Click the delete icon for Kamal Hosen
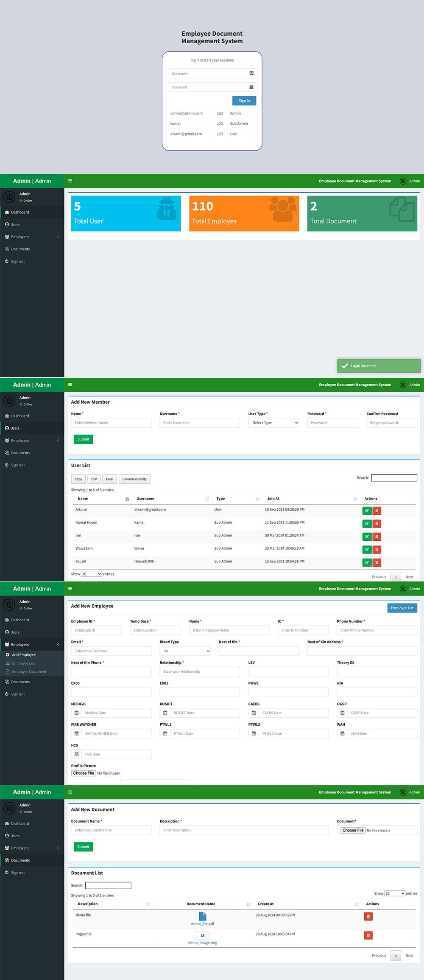424x980 pixels. click(x=377, y=524)
